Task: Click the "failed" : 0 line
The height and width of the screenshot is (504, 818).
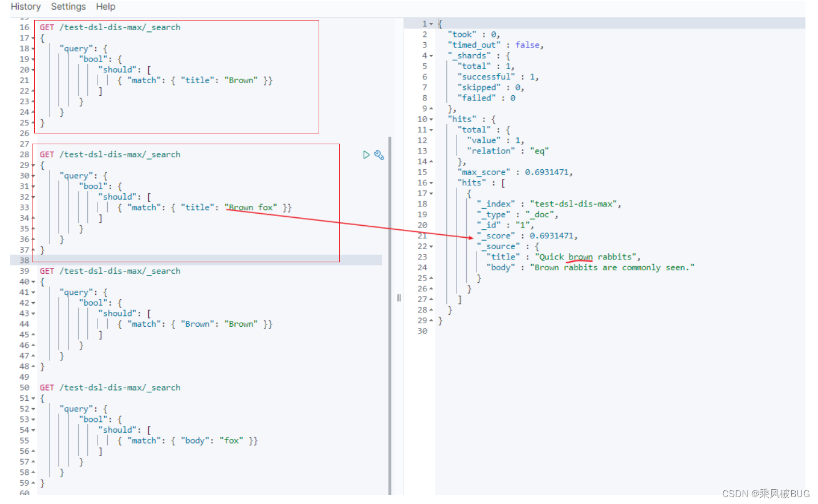Action: point(486,98)
